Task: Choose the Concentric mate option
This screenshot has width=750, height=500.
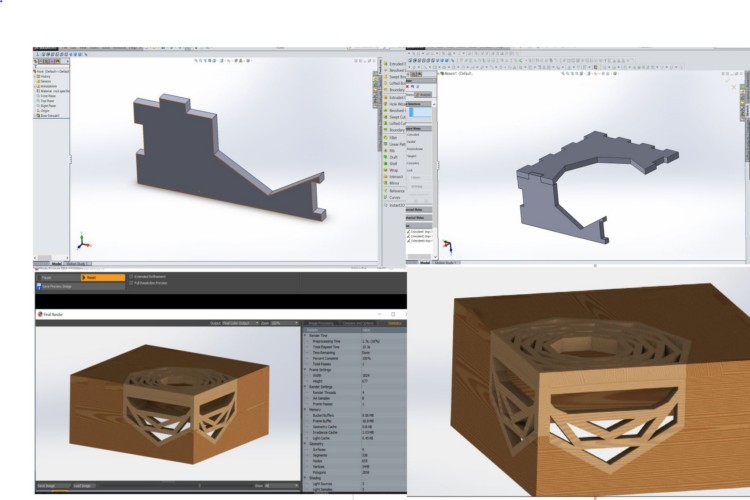Action: pyautogui.click(x=413, y=163)
